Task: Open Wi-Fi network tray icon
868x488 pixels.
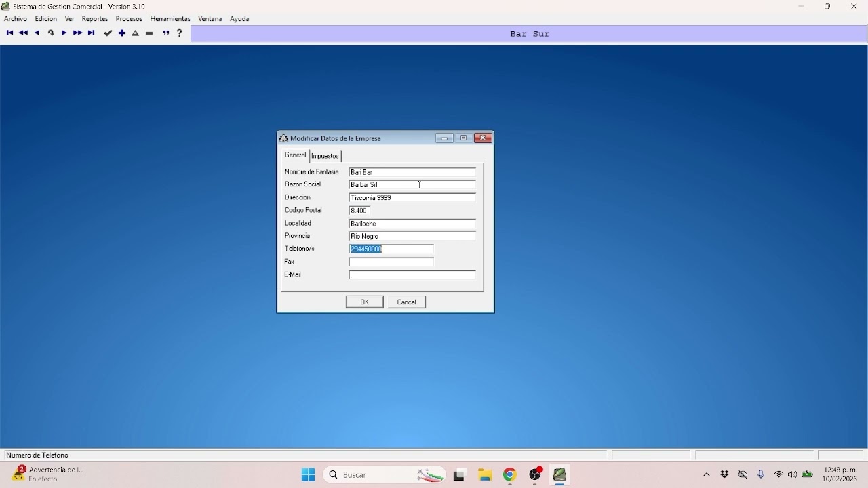Action: point(778,475)
